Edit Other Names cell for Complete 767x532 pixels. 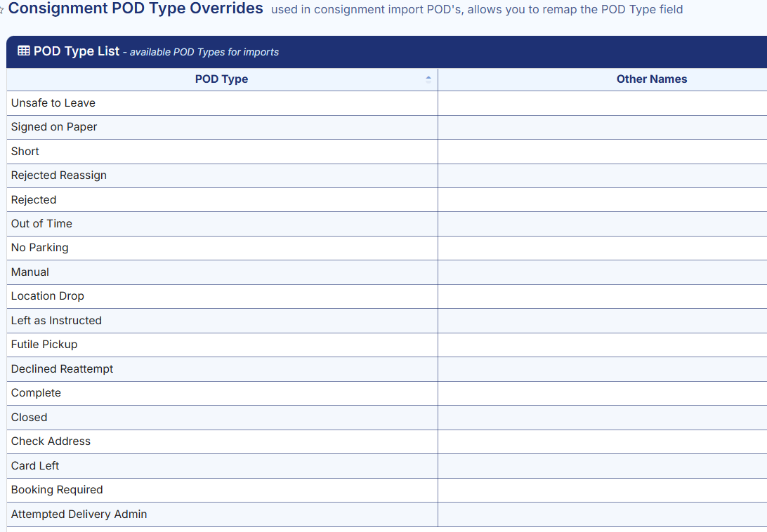pos(602,393)
